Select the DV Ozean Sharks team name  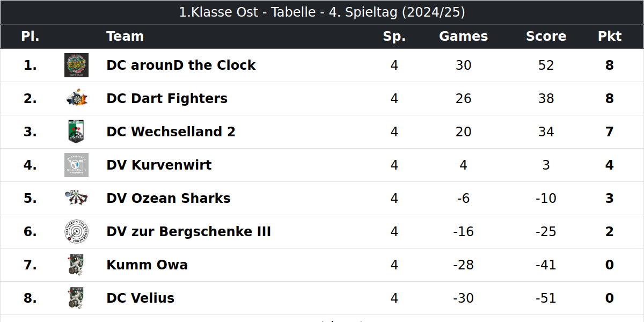point(169,199)
